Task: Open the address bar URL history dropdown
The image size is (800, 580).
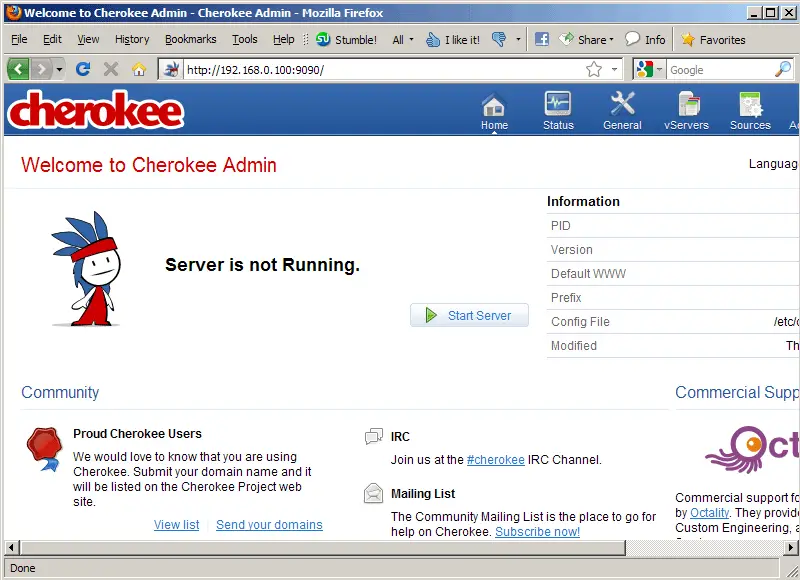Action: click(x=614, y=69)
